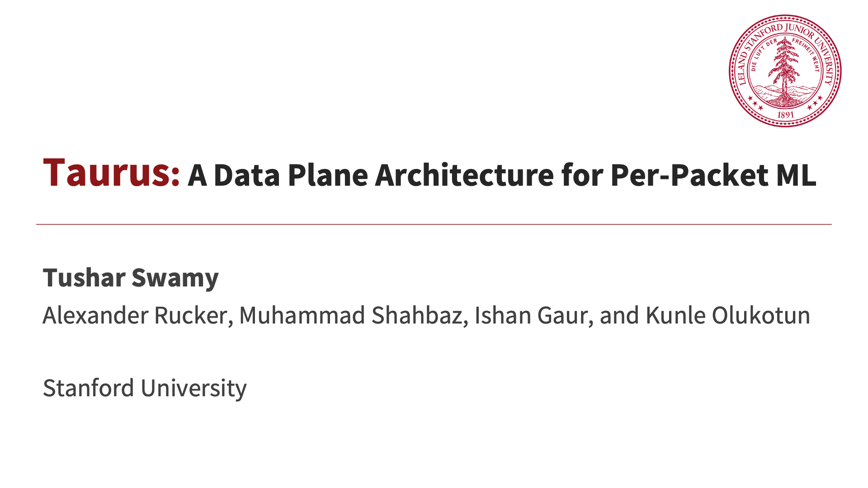868x488 pixels.
Task: Click the 1891 year on the seal
Action: click(785, 115)
